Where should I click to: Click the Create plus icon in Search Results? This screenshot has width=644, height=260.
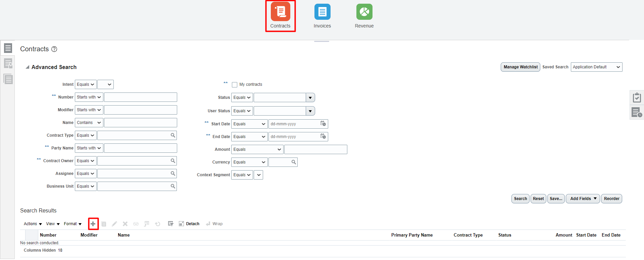pos(93,224)
